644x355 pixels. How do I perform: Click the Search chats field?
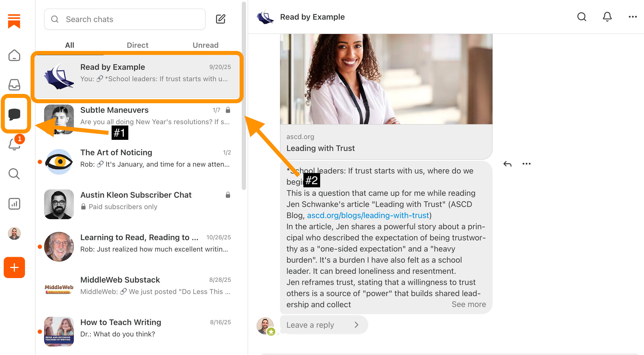tap(125, 19)
